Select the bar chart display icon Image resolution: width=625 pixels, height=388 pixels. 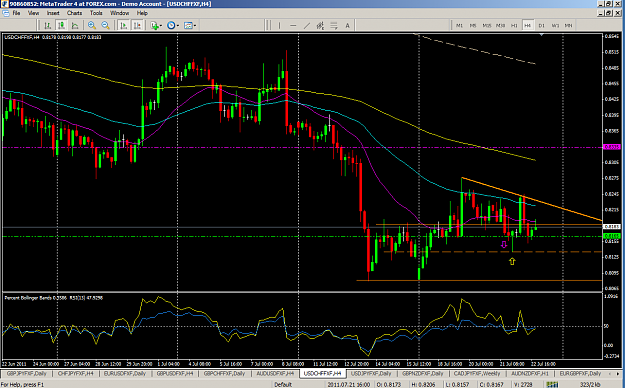click(48, 26)
